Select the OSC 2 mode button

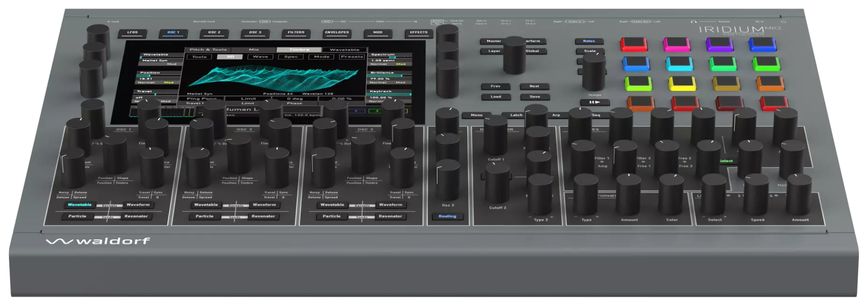pos(214,33)
